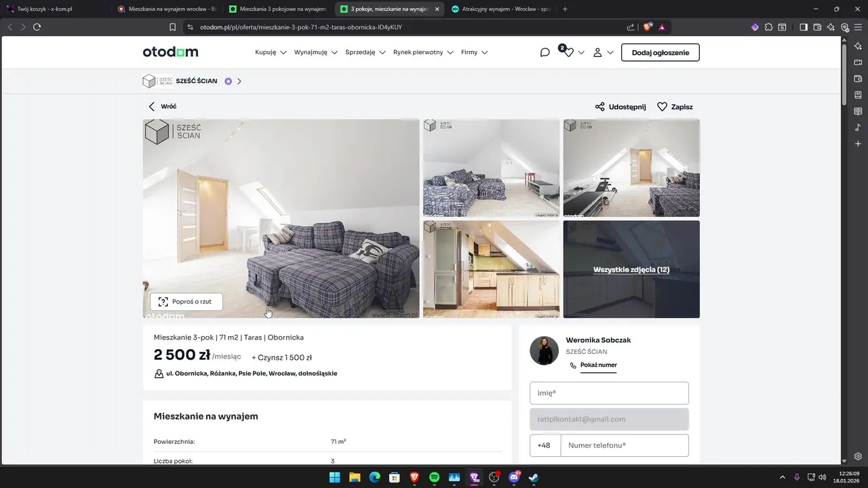Show hidden system tray icons
Image resolution: width=868 pixels, height=488 pixels.
coord(782,477)
